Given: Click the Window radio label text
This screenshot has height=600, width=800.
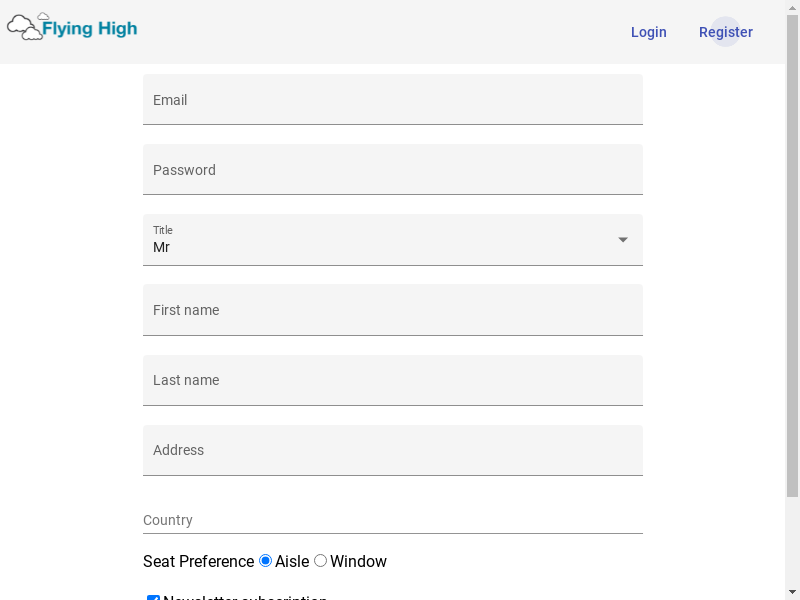Looking at the screenshot, I should coord(358,561).
